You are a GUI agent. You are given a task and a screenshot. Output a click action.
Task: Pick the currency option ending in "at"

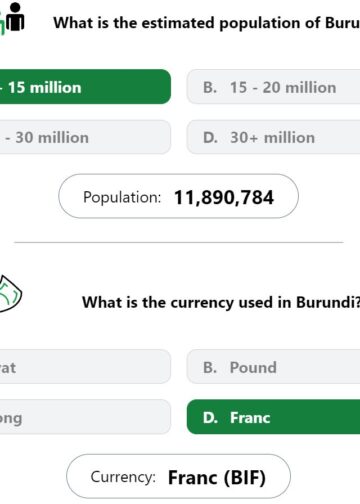pyautogui.click(x=85, y=367)
